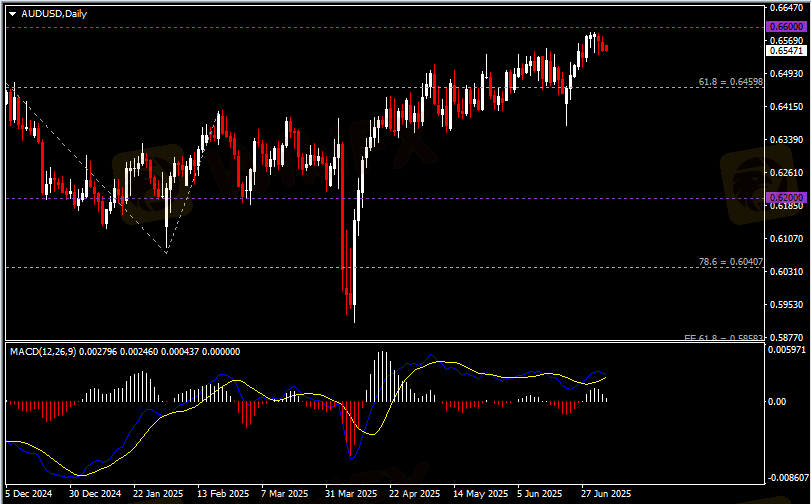Click the 22 Apr 2025 date marker
The height and width of the screenshot is (504, 811).
(414, 494)
